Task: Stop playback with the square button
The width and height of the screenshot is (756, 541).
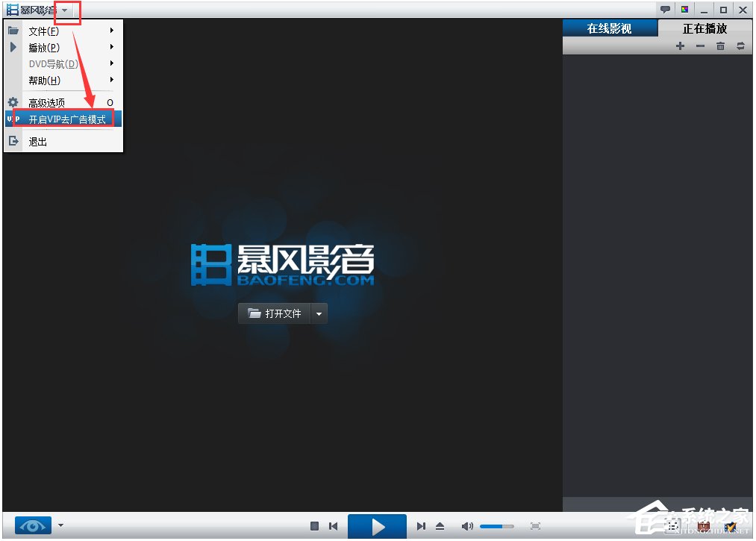Action: click(x=314, y=526)
